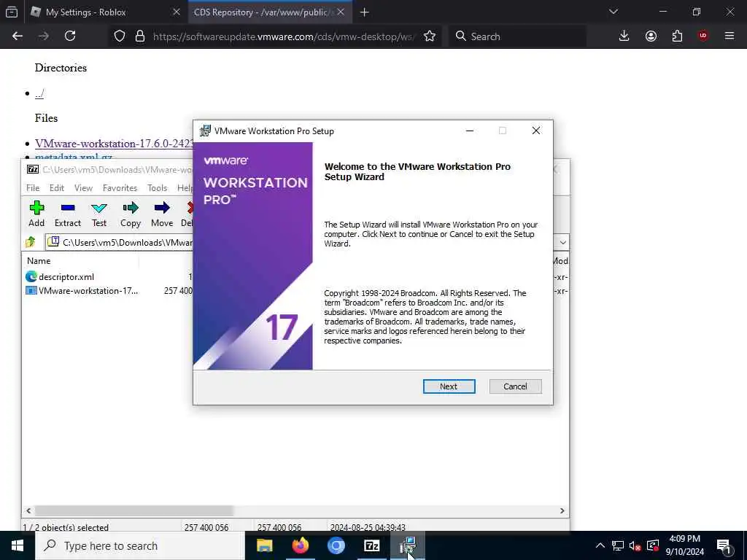Screen dimensions: 747x560
Task: Open Firefox extensions puzzle icon
Action: click(x=677, y=36)
